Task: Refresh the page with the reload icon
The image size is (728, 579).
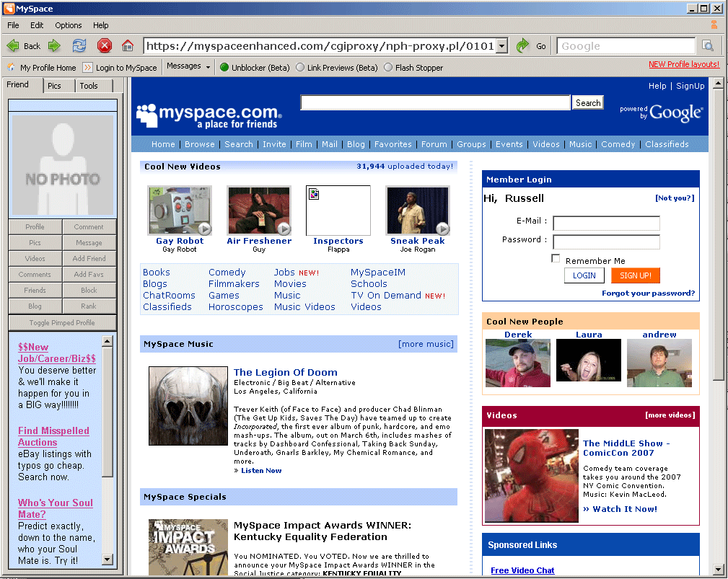Action: [x=79, y=46]
